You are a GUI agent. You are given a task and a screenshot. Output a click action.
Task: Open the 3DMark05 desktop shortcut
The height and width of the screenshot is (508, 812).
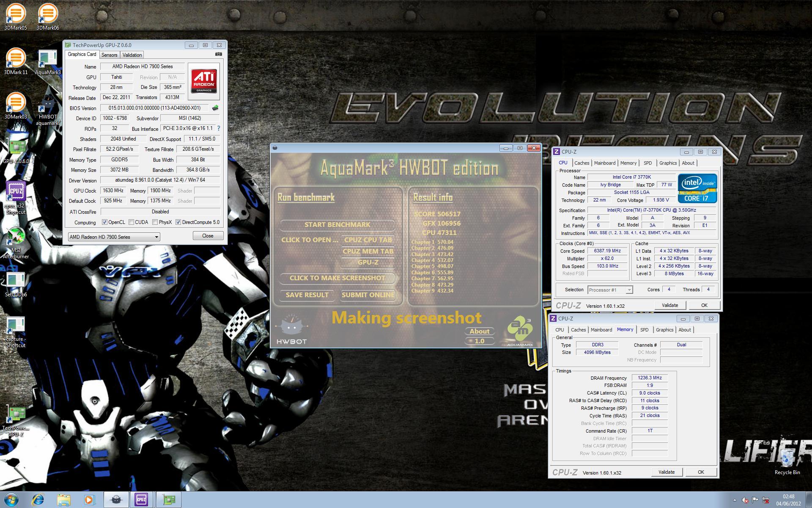(16, 17)
